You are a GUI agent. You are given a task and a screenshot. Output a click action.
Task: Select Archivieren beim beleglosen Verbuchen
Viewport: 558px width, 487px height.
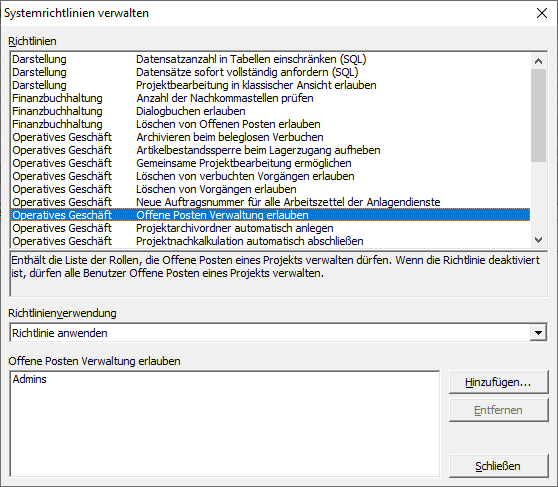click(270, 137)
